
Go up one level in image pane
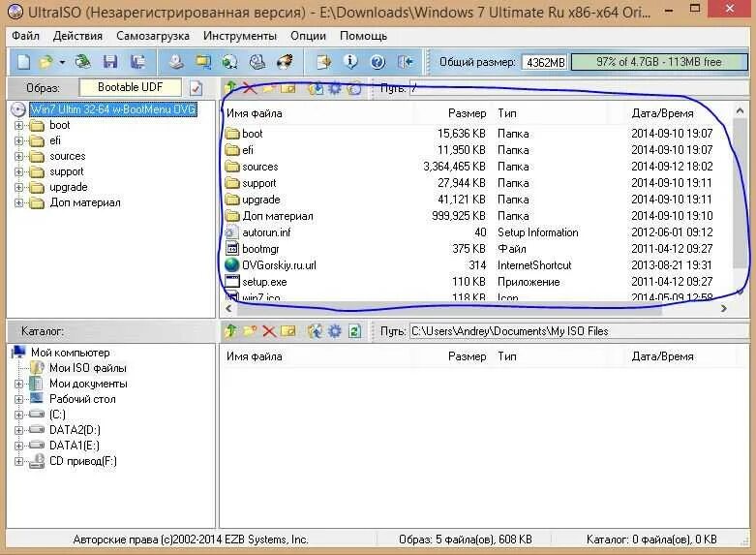[230, 88]
